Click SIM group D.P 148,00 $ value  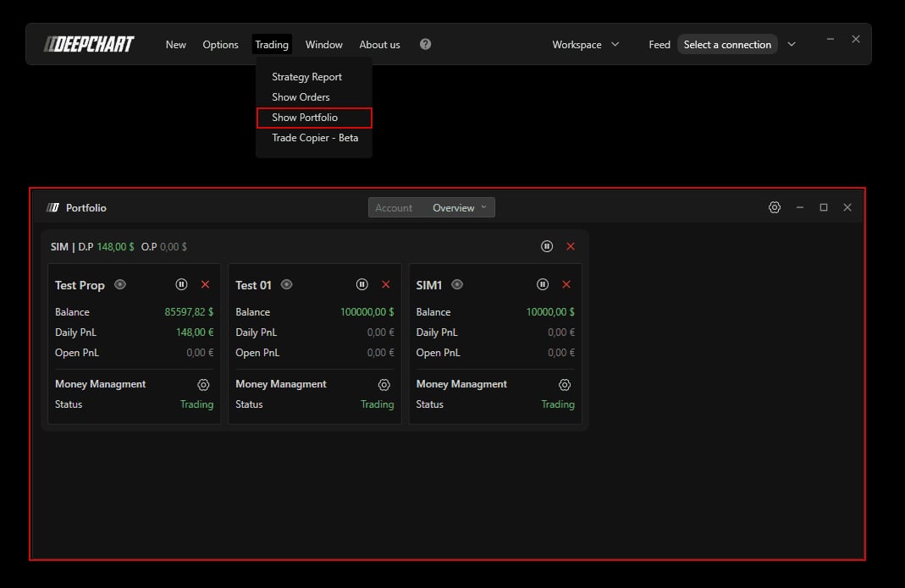coord(115,247)
